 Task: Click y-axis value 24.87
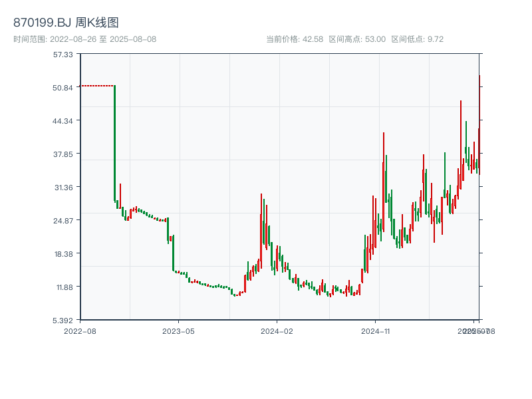tap(63, 221)
